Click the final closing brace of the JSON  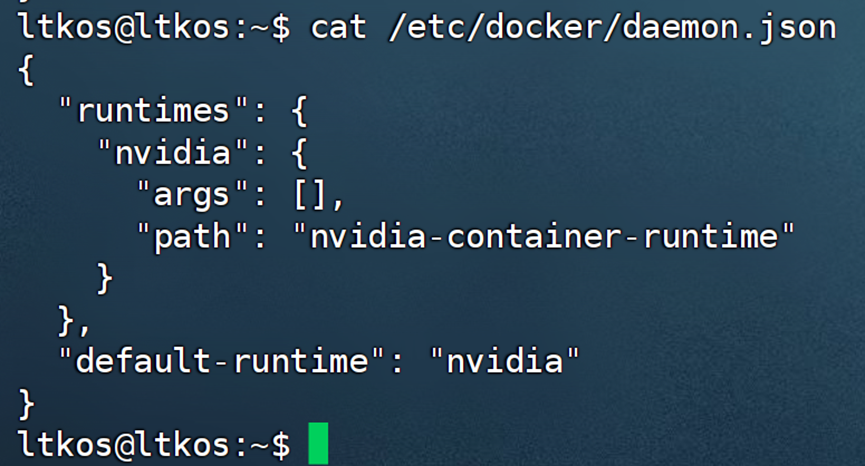coord(25,401)
